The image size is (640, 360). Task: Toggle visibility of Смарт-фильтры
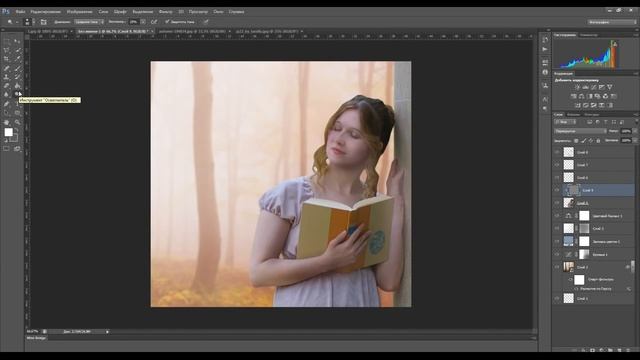570,279
